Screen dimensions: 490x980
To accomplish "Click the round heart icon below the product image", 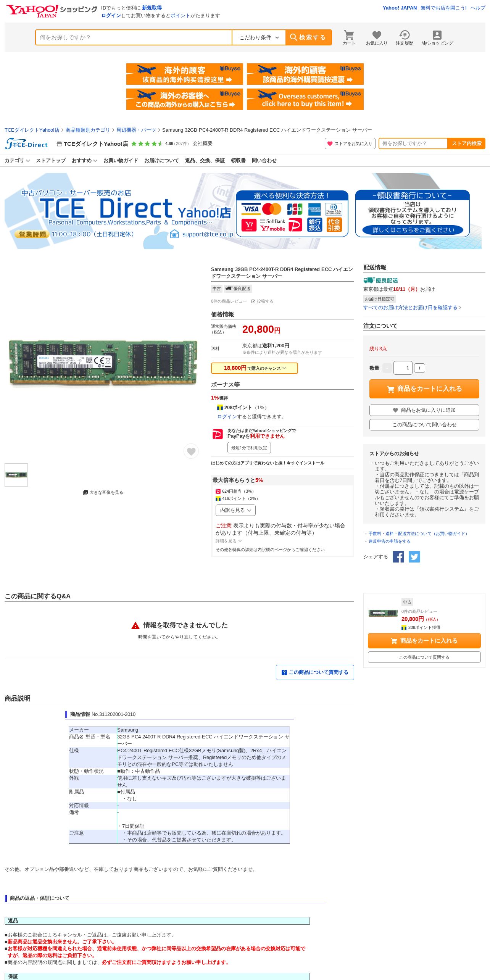I will click(191, 451).
